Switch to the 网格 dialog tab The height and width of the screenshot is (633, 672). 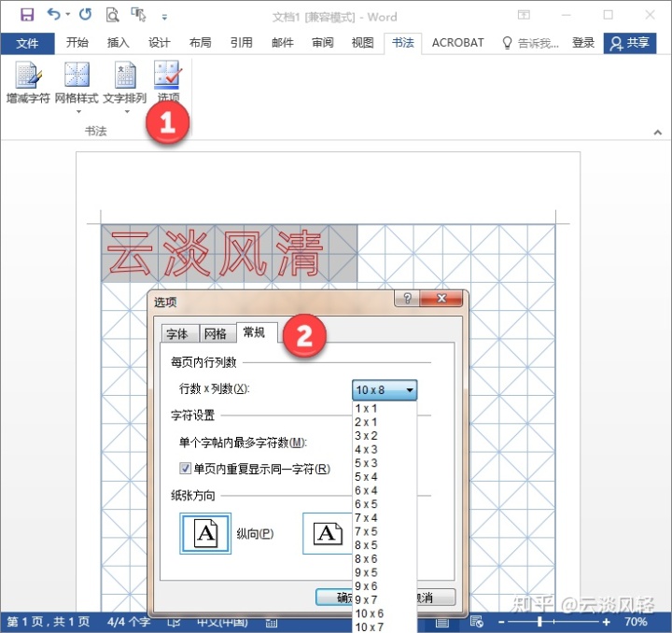217,334
